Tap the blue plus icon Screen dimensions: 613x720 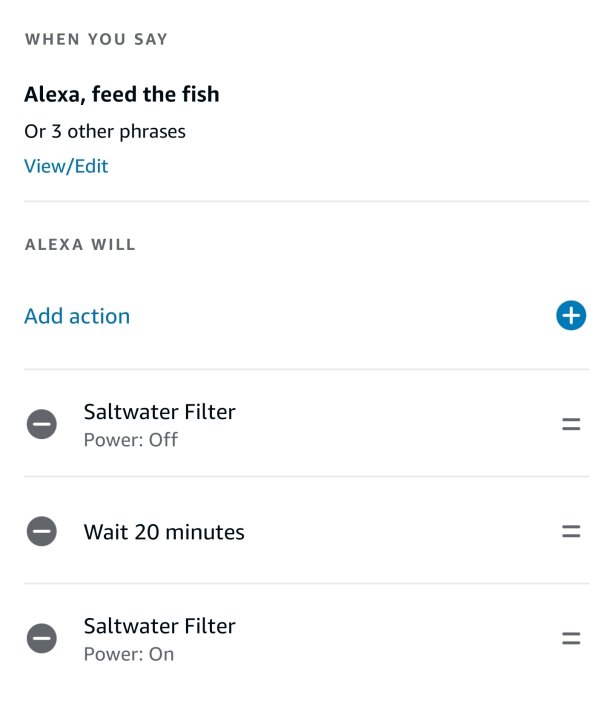tap(571, 316)
